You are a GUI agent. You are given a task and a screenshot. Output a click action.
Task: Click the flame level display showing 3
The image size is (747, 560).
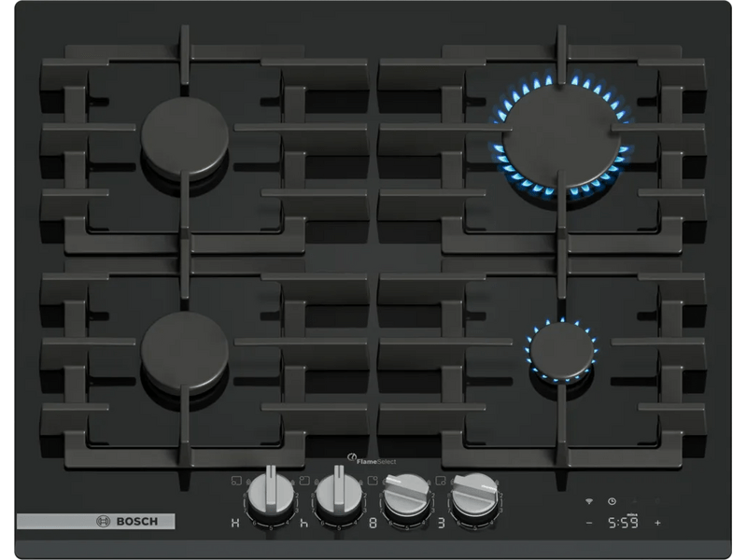click(x=440, y=523)
